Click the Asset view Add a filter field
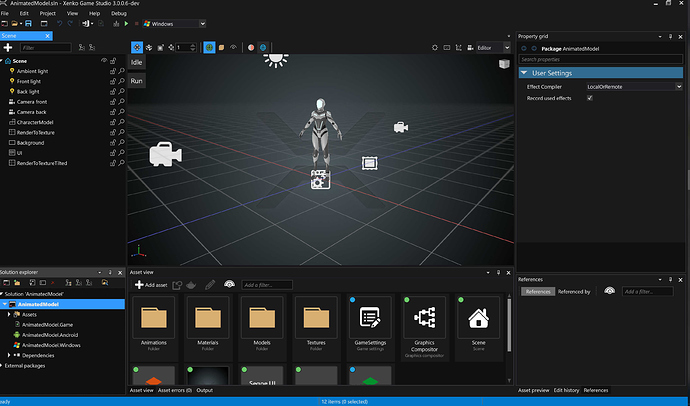 tap(267, 285)
